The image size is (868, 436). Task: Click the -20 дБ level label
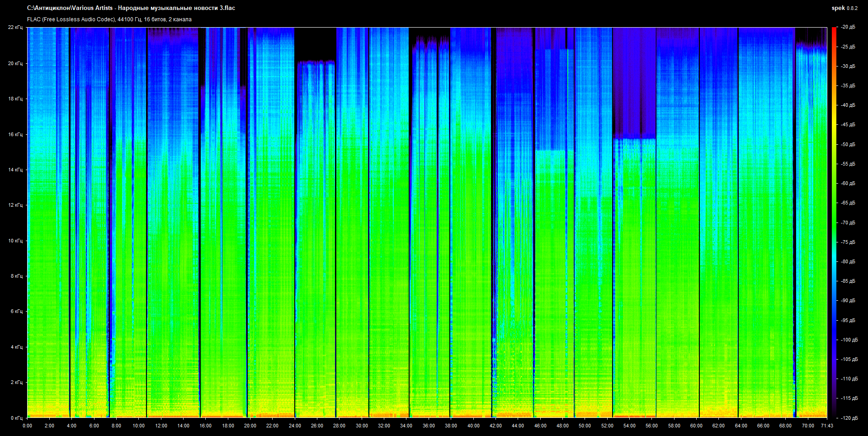[x=848, y=27]
